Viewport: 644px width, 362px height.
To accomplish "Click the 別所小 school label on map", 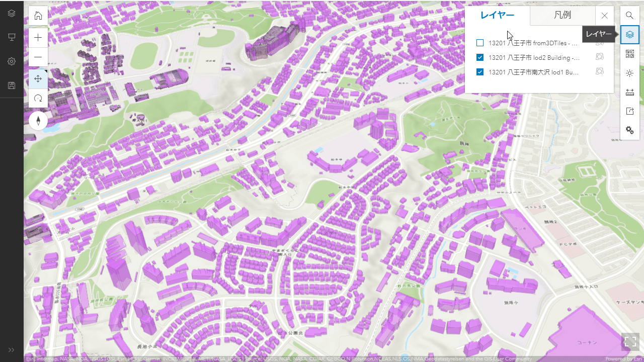I will 511,303.
